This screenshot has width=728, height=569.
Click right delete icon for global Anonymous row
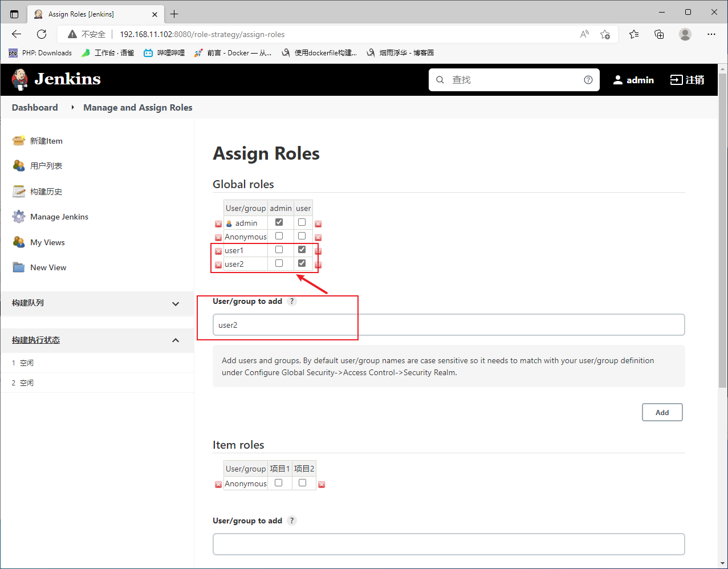pos(318,238)
